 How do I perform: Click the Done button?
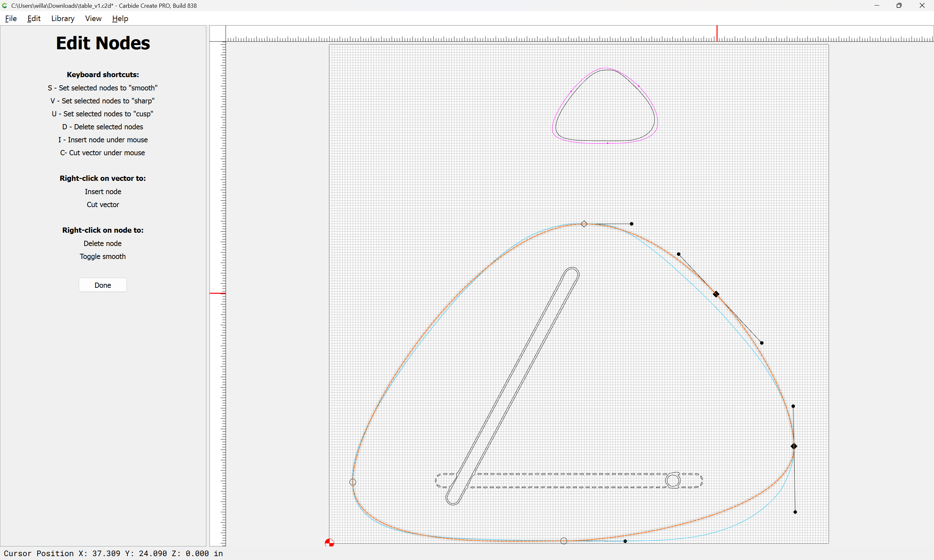tap(103, 285)
